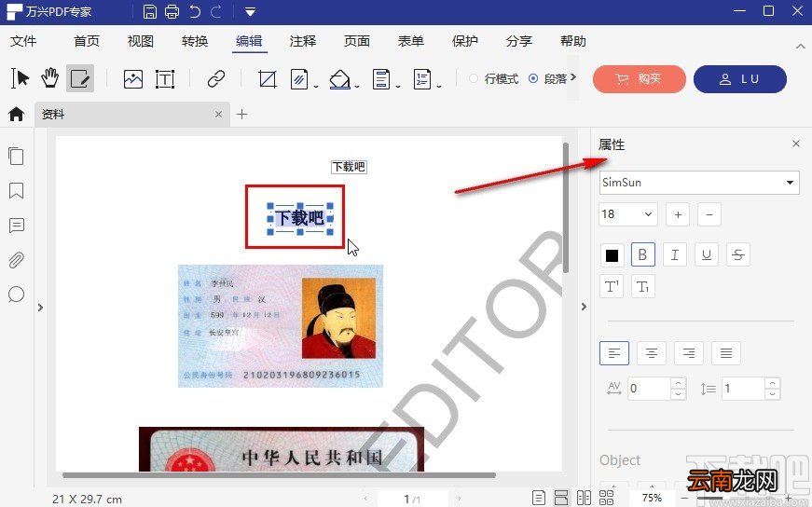Open the bookmarks panel

pos(16,190)
